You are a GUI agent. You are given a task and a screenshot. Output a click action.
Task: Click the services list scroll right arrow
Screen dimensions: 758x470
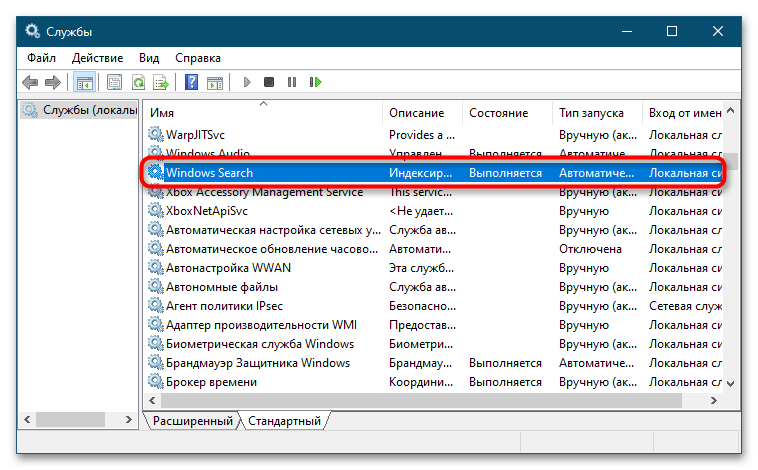714,401
